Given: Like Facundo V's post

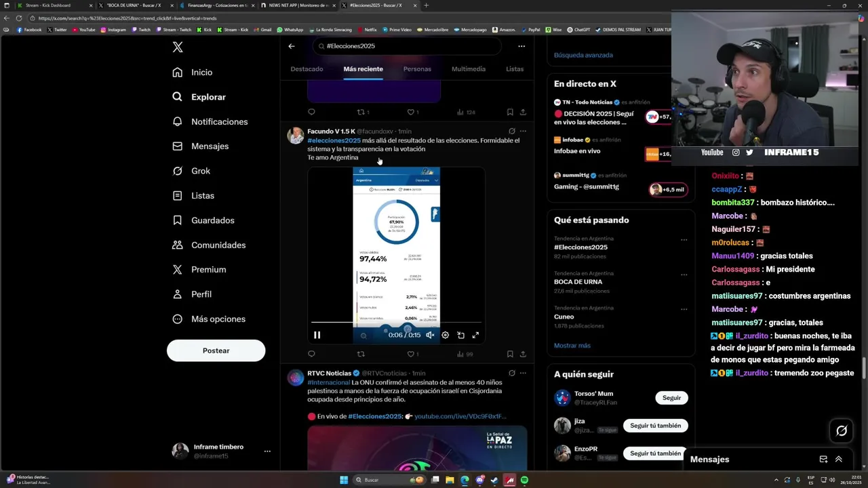Looking at the screenshot, I should click(x=412, y=354).
